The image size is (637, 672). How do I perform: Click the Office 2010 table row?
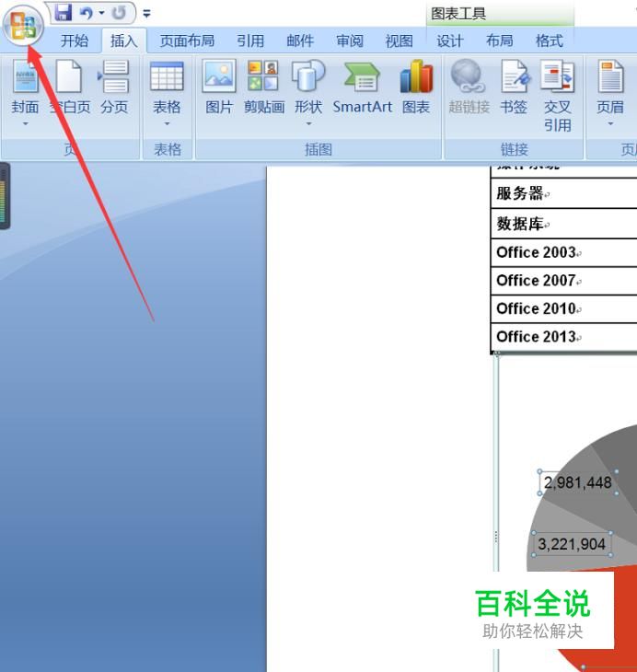coord(563,309)
